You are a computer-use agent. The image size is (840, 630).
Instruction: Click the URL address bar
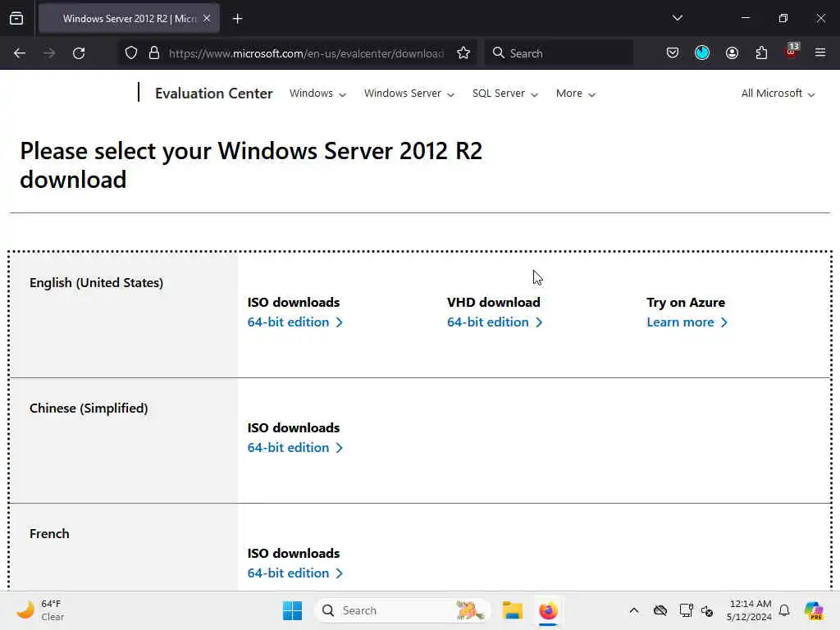[307, 53]
